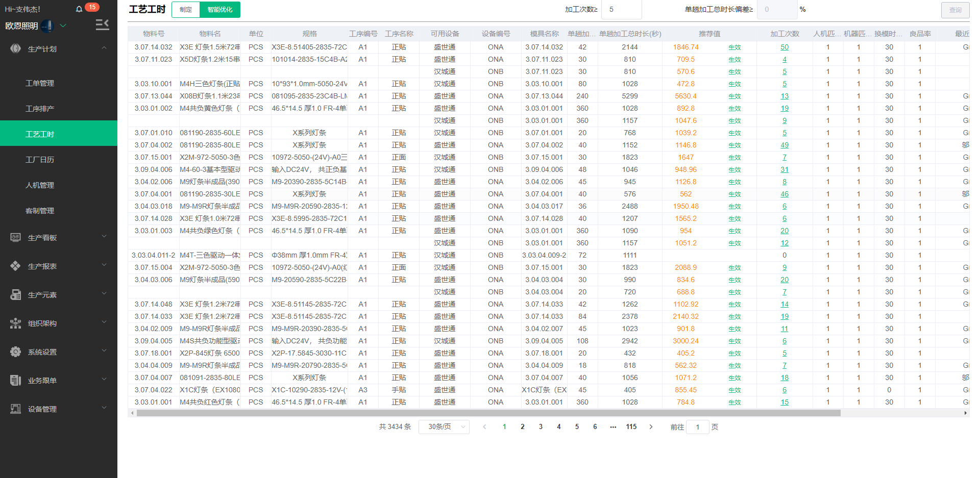
Task: Go to page 3
Action: (541, 427)
